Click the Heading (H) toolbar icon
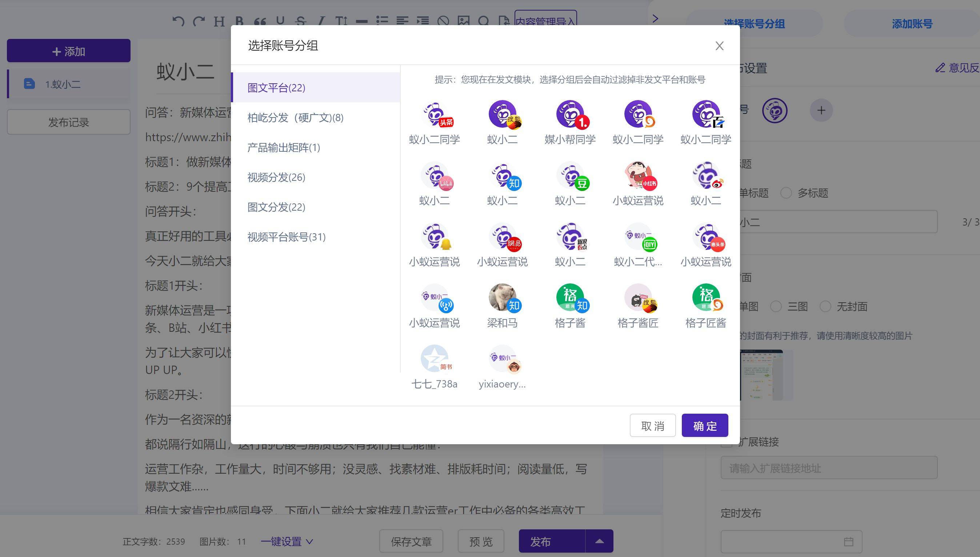The height and width of the screenshot is (557, 980). click(219, 21)
